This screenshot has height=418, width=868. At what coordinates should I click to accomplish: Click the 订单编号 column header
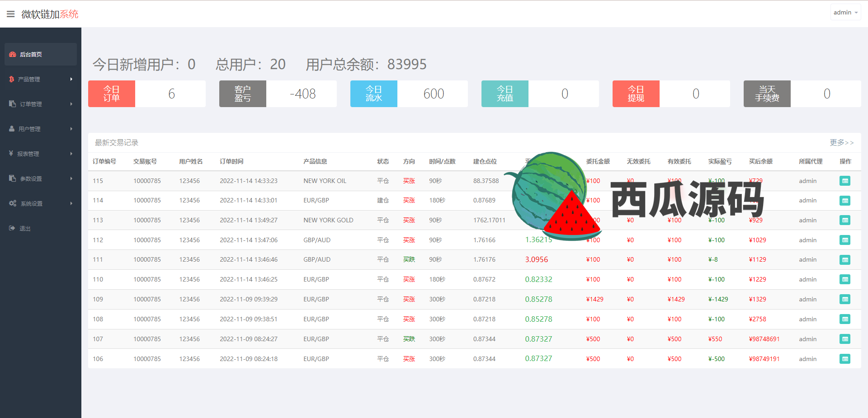click(x=104, y=161)
